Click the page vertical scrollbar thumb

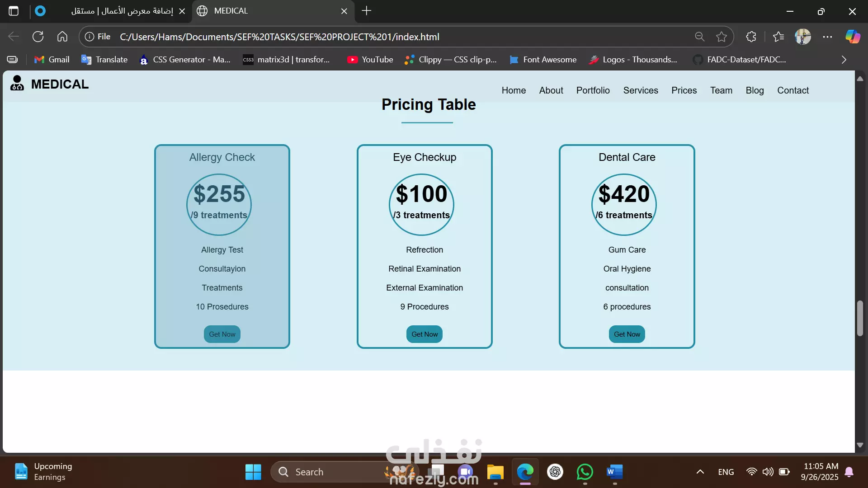pos(860,318)
